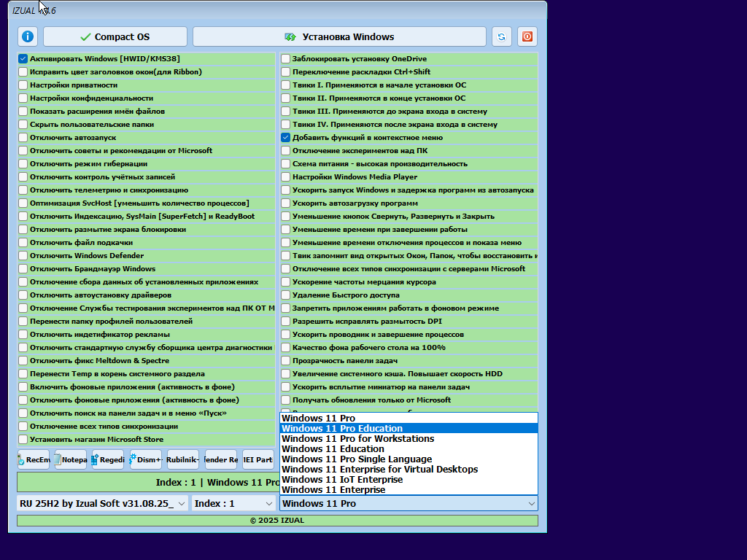
Task: Click the Compact OS button
Action: tap(115, 36)
